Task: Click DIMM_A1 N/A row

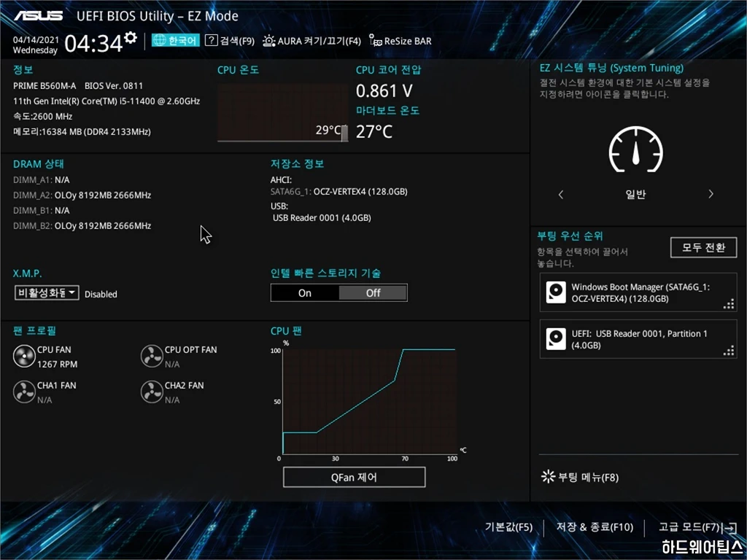Action: tap(41, 180)
